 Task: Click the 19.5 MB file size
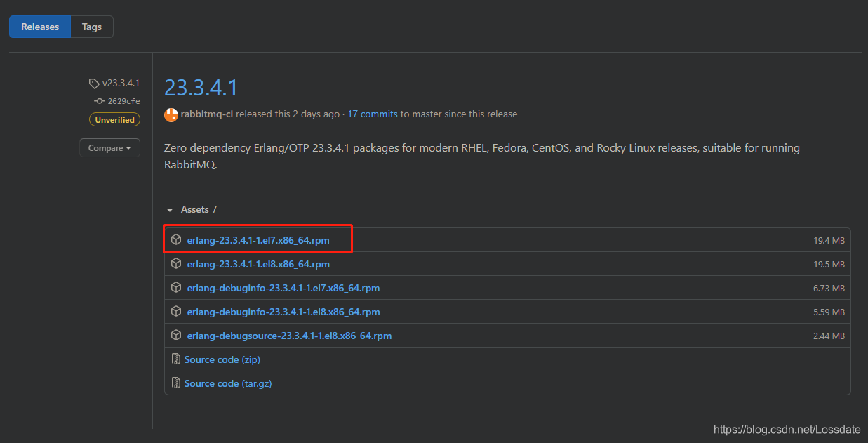829,264
